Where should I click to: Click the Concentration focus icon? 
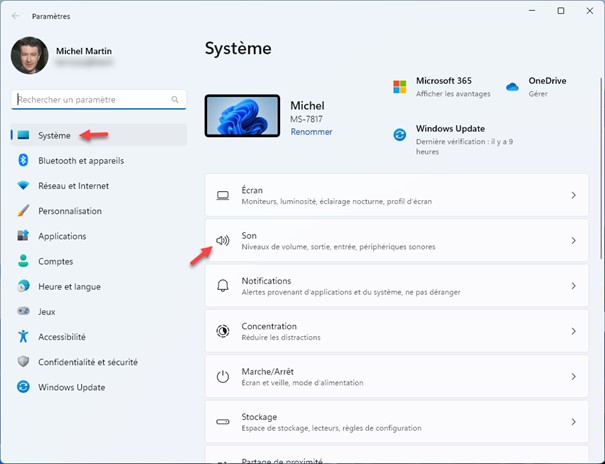pos(223,331)
